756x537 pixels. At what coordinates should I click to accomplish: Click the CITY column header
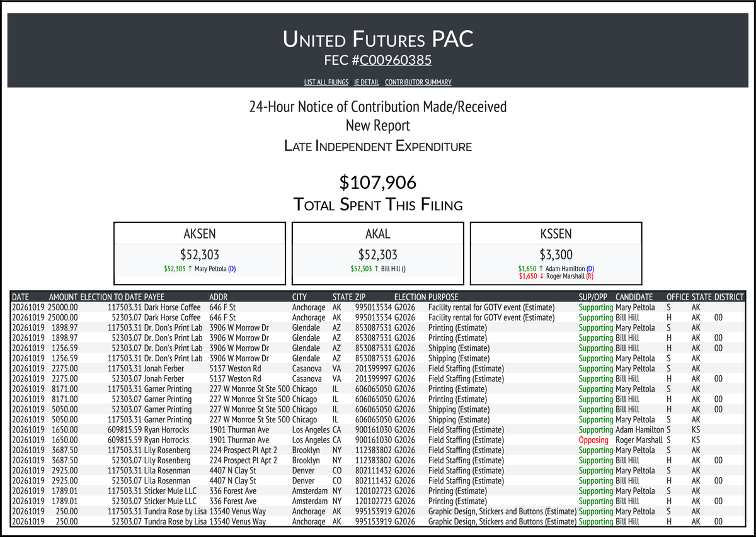(x=300, y=297)
